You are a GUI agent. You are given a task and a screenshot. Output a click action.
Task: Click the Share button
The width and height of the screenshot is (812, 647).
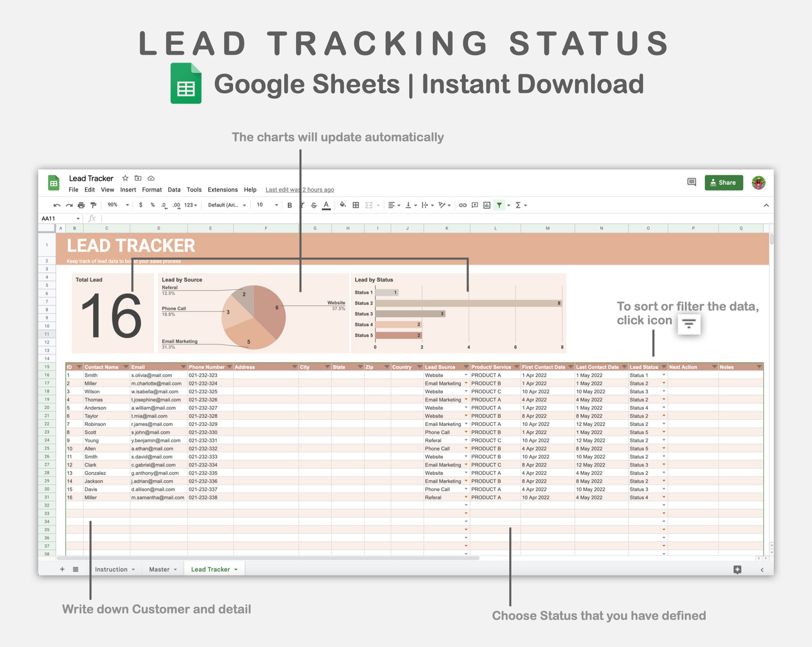click(724, 183)
